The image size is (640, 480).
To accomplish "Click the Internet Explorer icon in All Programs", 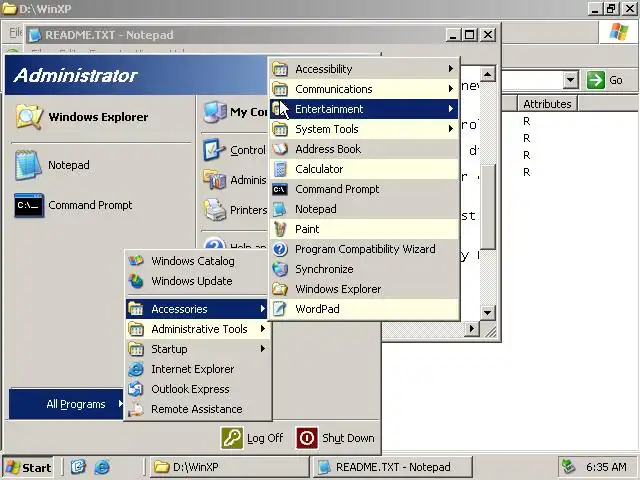I will [x=136, y=369].
